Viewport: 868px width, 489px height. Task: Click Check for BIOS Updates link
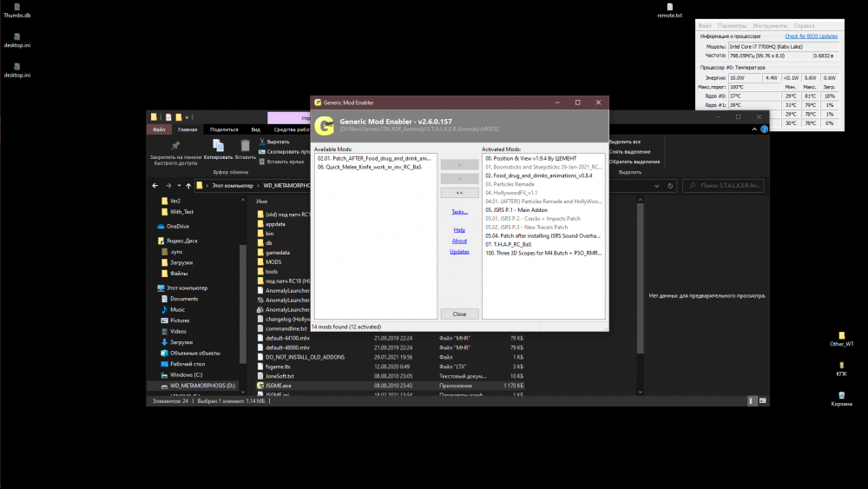click(811, 36)
